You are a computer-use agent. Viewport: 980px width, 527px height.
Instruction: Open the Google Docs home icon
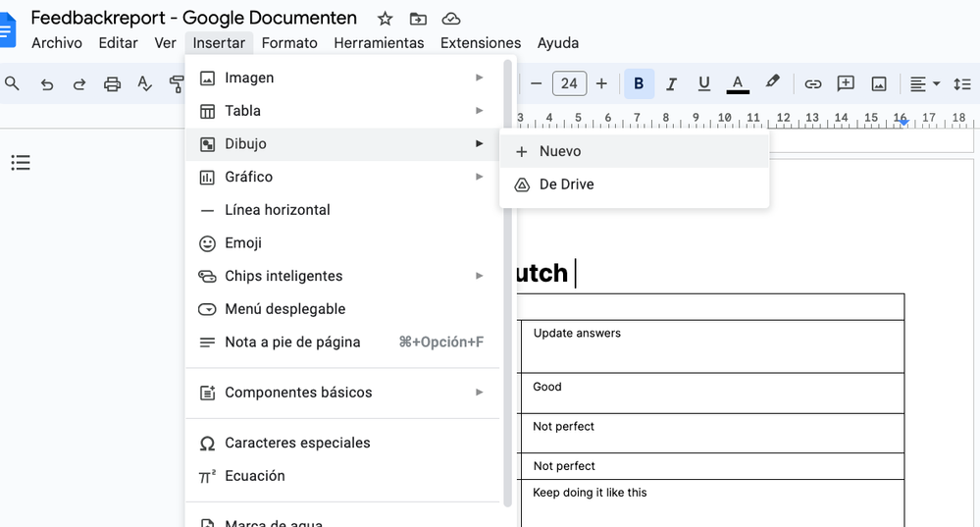pos(8,29)
